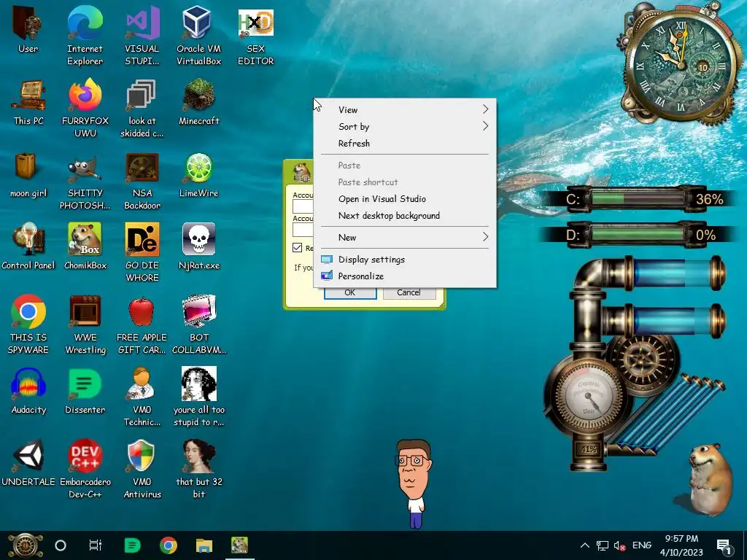This screenshot has width=747, height=560.
Task: Click the Hank Hill cartoon character
Action: tap(413, 483)
